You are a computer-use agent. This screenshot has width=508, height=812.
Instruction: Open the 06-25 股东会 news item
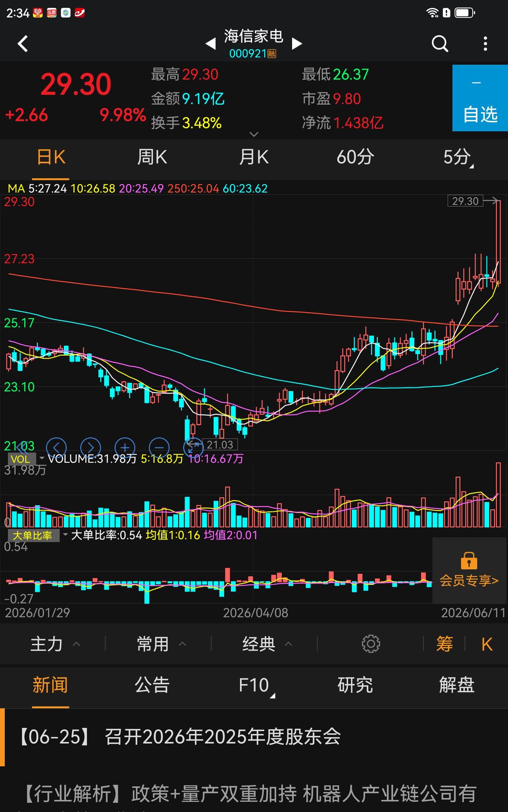[254, 737]
